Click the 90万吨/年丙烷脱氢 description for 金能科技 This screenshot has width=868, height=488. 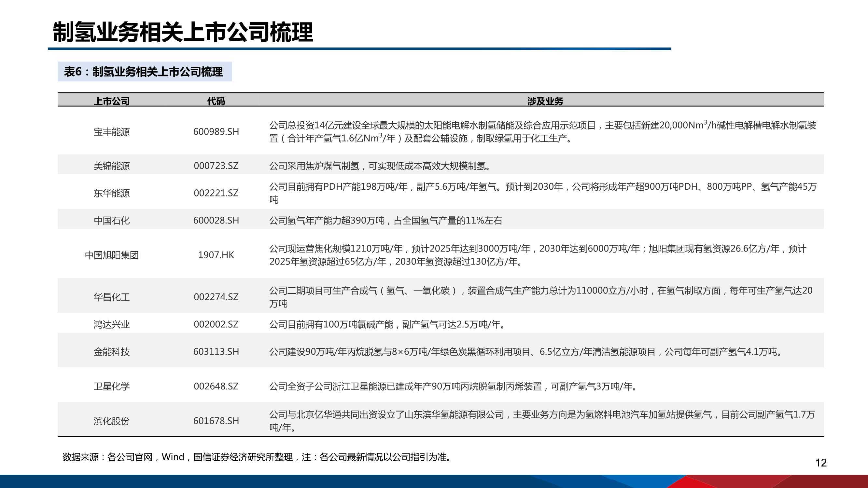[526, 352]
